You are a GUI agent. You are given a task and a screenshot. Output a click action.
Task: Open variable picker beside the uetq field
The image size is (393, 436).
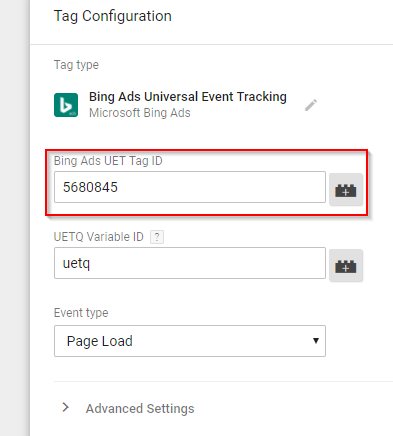[x=346, y=266]
